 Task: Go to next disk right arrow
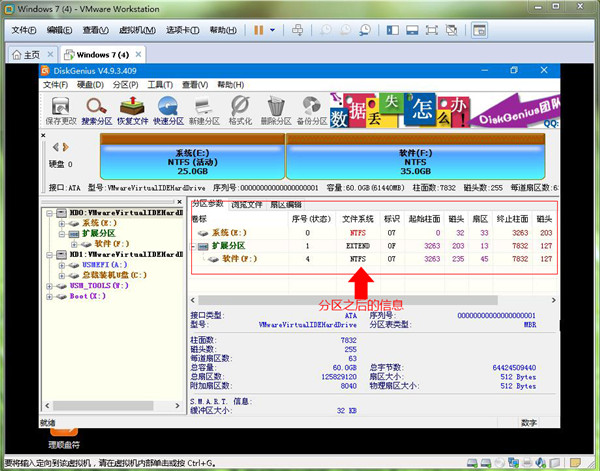65,147
